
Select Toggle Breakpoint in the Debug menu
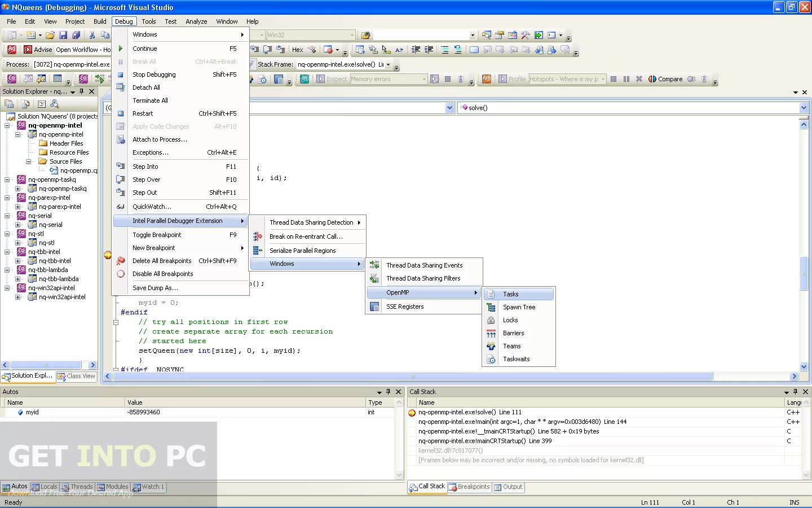click(180, 235)
